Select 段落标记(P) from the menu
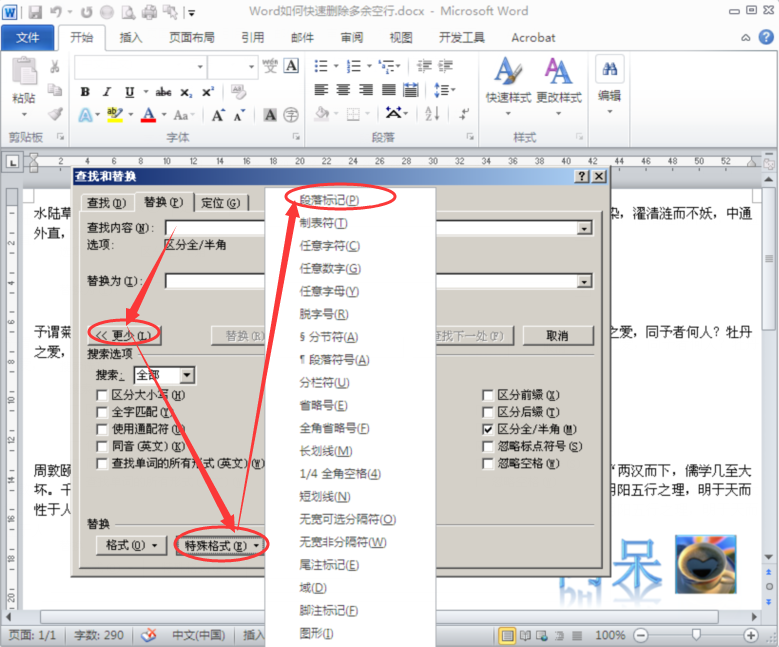 329,200
